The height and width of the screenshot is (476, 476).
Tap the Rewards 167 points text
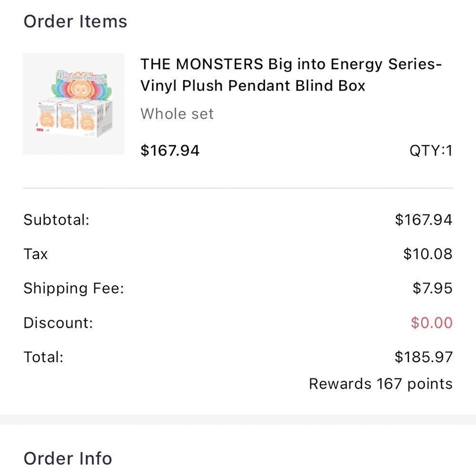[x=381, y=384]
